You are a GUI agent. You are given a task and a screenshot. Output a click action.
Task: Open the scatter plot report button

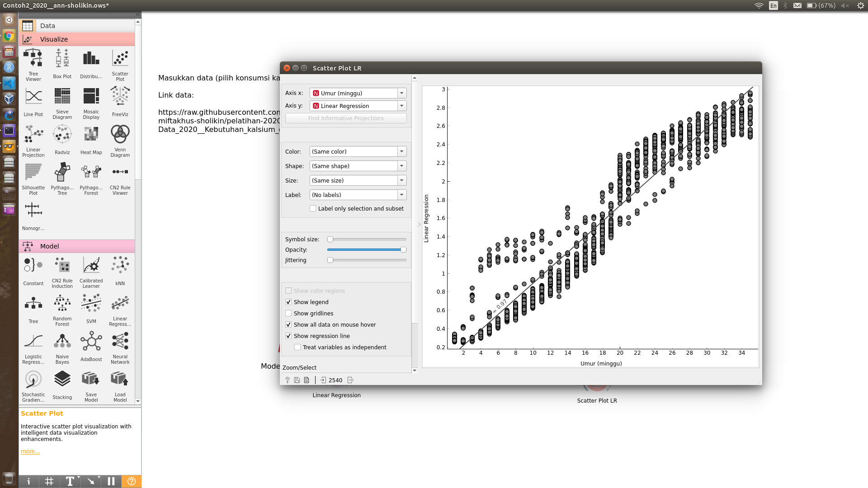coord(307,380)
